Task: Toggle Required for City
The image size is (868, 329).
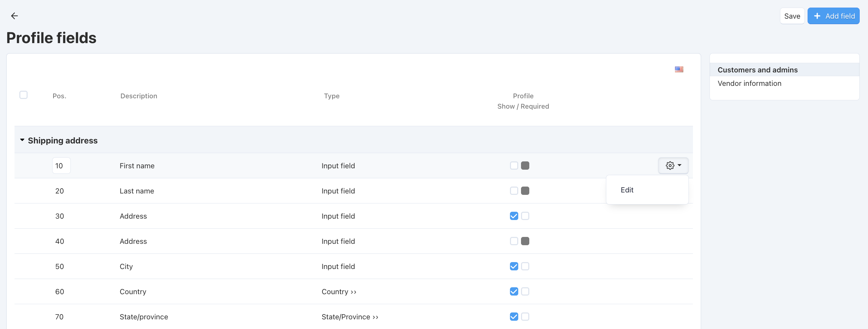Action: pos(525,266)
